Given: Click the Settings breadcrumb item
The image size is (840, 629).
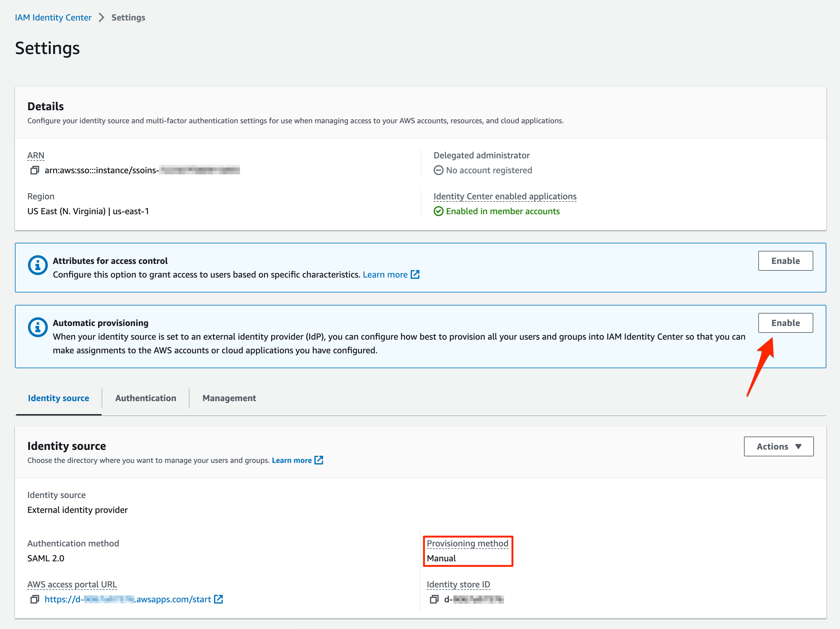Looking at the screenshot, I should 128,17.
